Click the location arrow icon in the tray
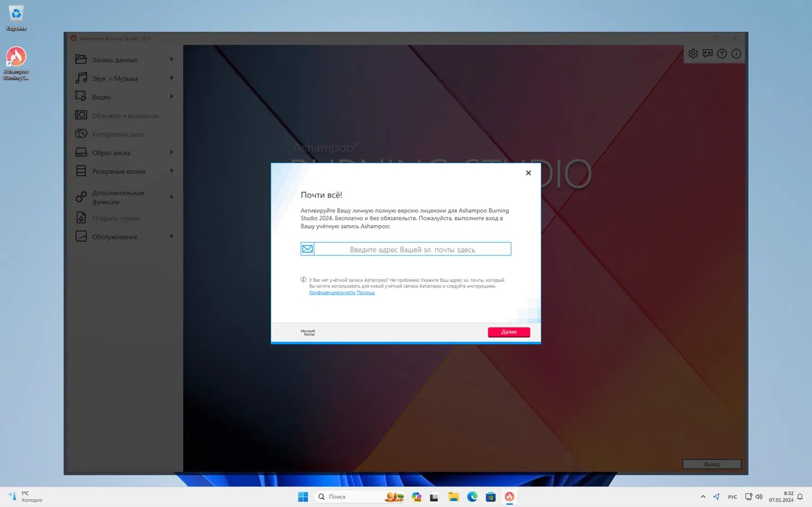Image resolution: width=812 pixels, height=507 pixels. [x=717, y=497]
